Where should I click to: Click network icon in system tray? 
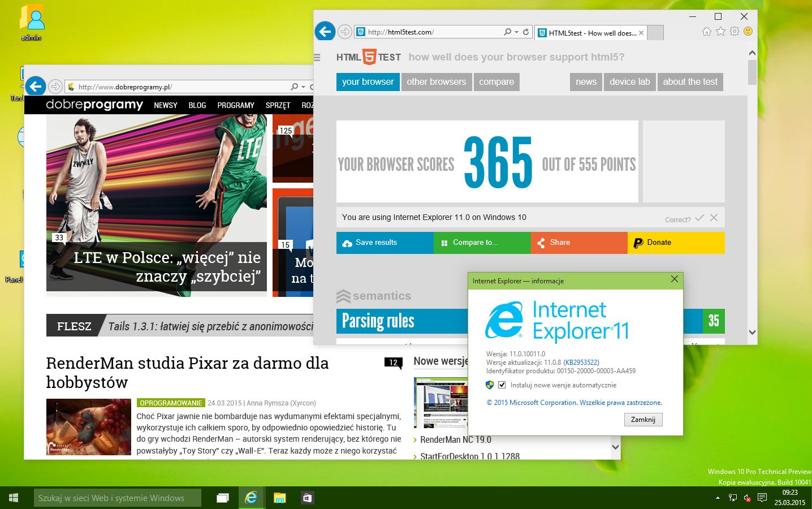[x=733, y=498]
